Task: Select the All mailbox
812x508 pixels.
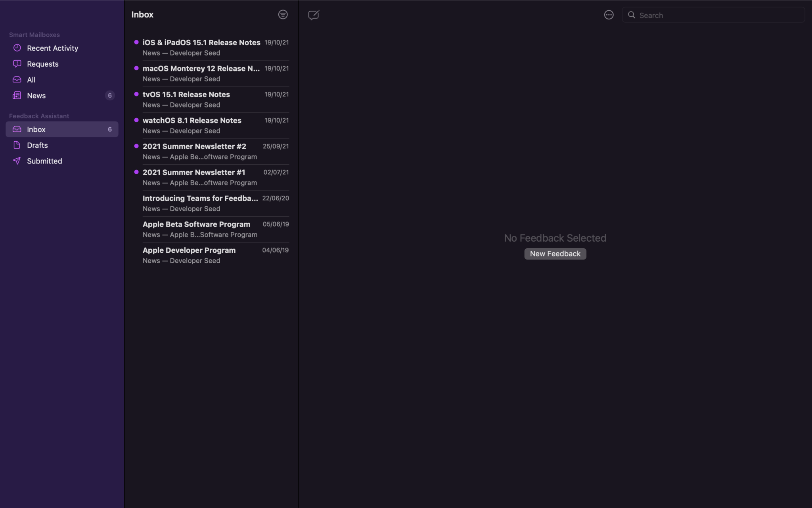Action: coord(62,80)
